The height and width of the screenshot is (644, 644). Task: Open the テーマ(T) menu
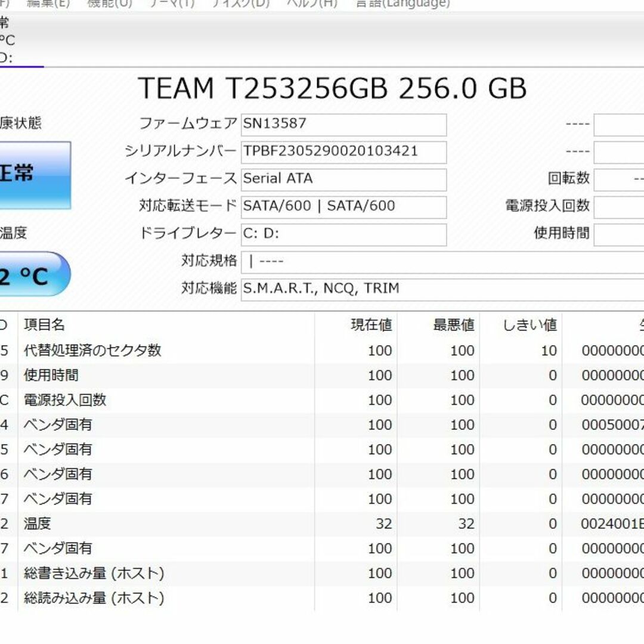171,4
